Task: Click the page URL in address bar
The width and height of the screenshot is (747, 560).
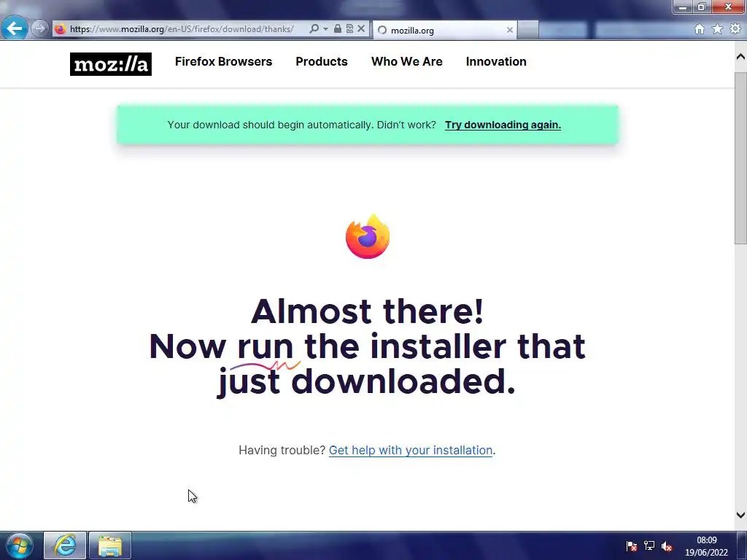Action: point(182,29)
